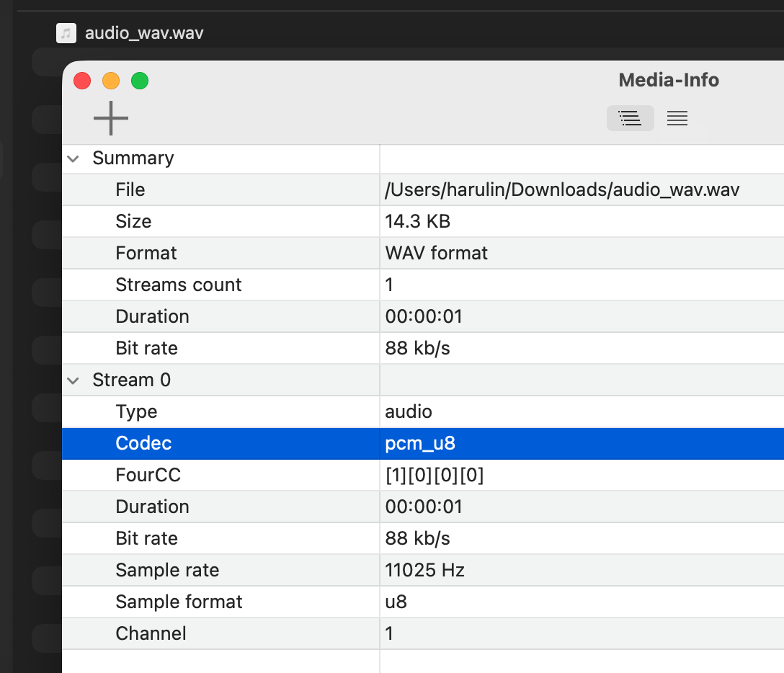Select the Size row
Image resolution: width=784 pixels, height=673 pixels.
coord(133,221)
